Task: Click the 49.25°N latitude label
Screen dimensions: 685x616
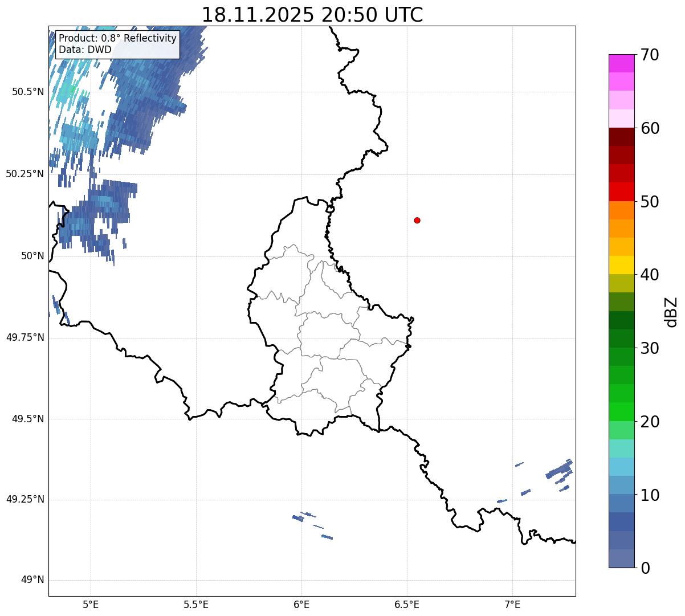Action: coord(25,500)
